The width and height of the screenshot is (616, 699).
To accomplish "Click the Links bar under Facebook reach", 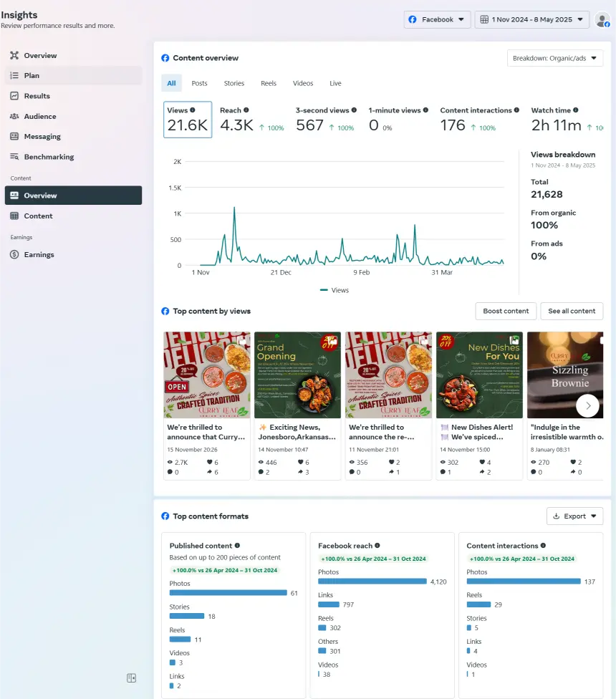I will pos(329,604).
